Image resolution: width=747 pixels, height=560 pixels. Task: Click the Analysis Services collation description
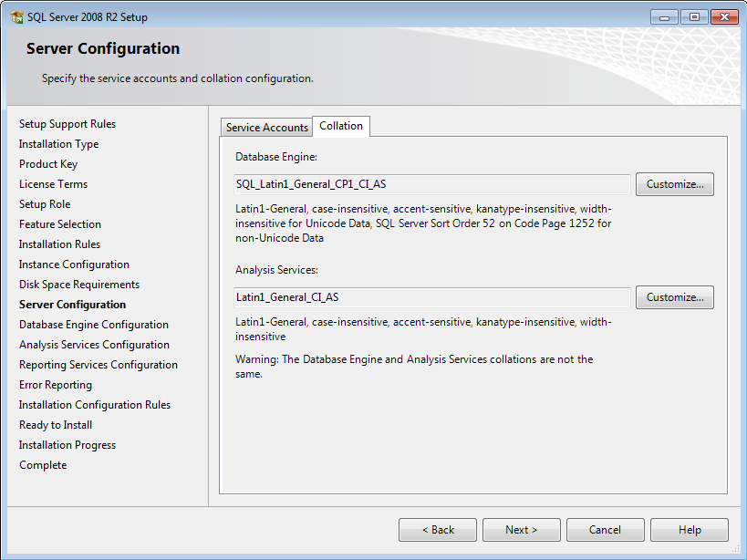point(423,329)
